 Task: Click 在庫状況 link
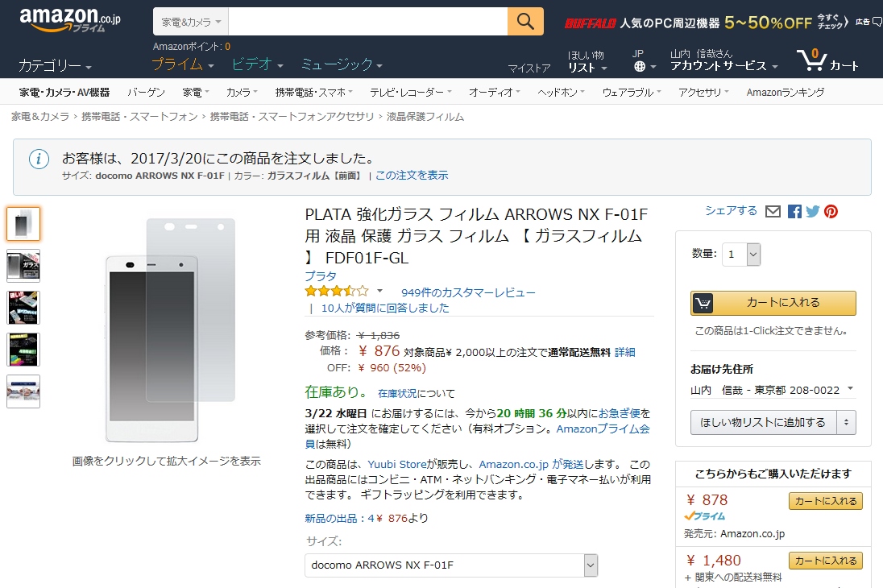(397, 393)
